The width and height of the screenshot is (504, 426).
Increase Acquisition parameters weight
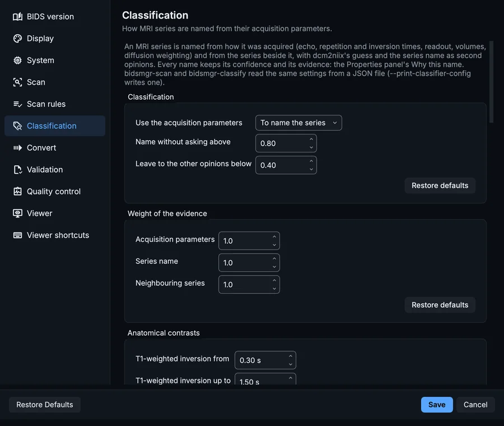[274, 237]
